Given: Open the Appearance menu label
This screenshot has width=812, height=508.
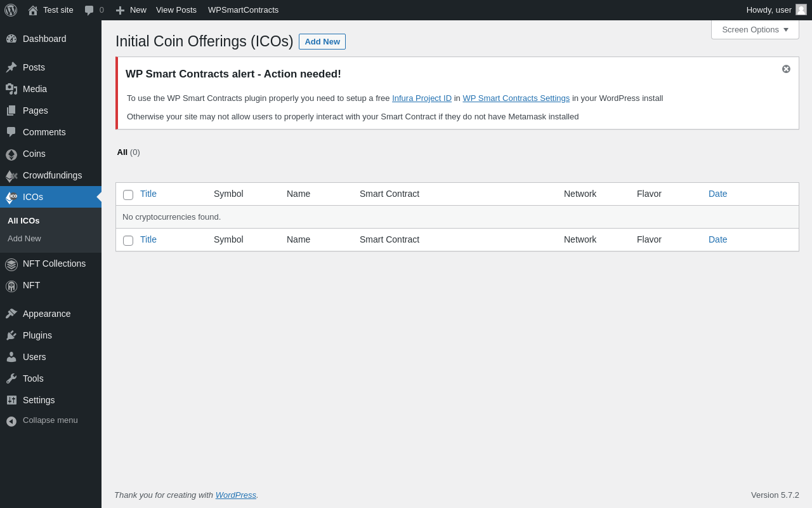Looking at the screenshot, I should click(x=47, y=314).
